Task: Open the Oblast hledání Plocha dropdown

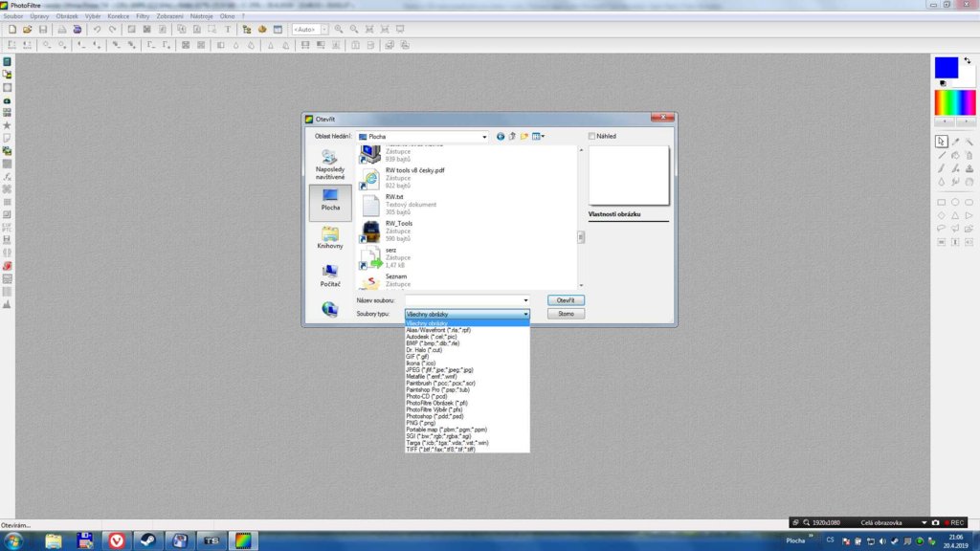Action: 483,137
